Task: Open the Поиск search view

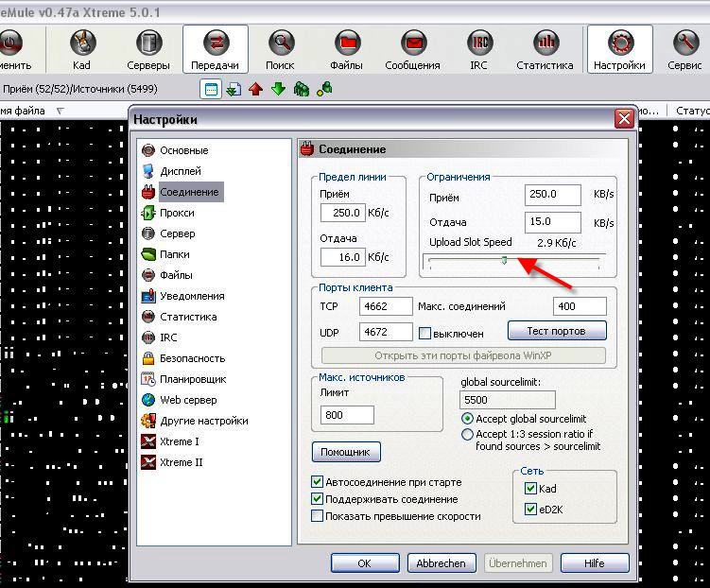Action: point(280,50)
